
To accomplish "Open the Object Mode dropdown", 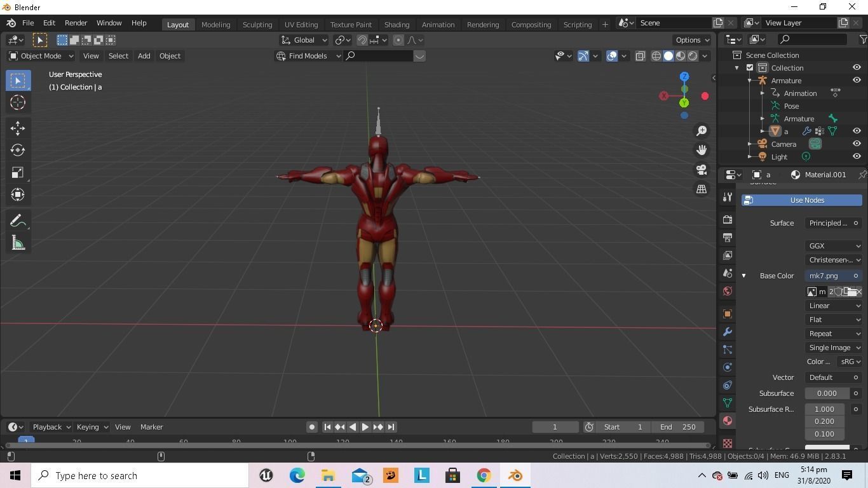I will [x=41, y=56].
